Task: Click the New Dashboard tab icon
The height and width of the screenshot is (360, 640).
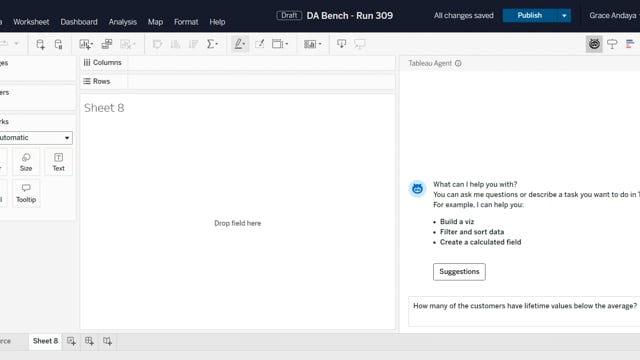Action: coord(89,341)
